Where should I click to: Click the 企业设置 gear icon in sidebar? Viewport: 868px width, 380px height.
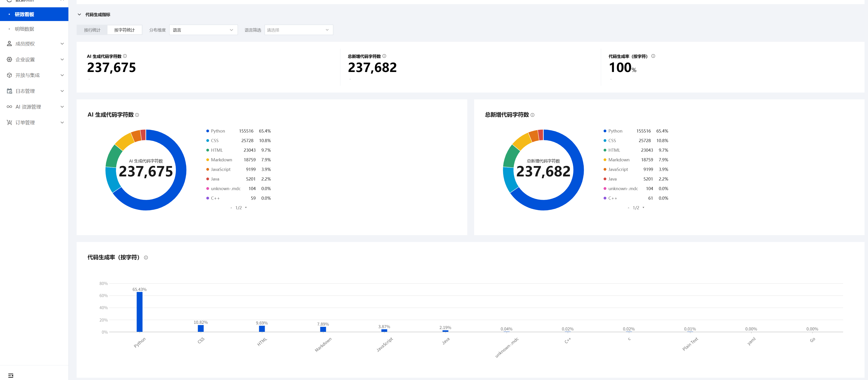point(9,60)
